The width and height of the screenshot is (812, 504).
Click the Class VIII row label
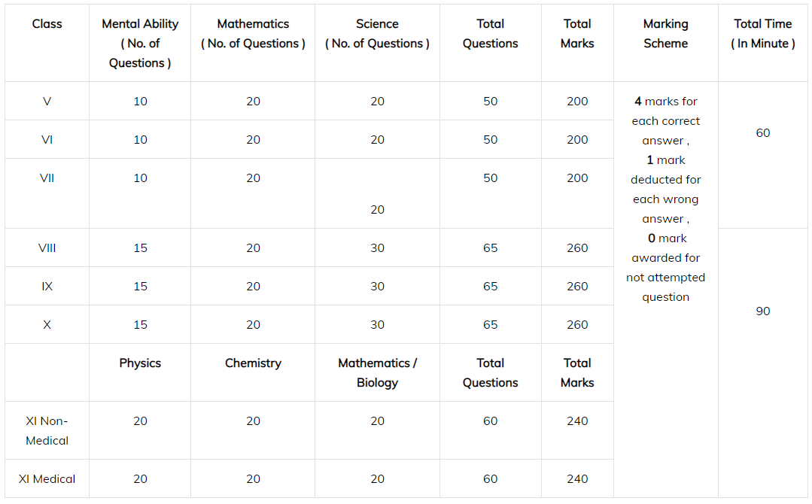pyautogui.click(x=47, y=248)
